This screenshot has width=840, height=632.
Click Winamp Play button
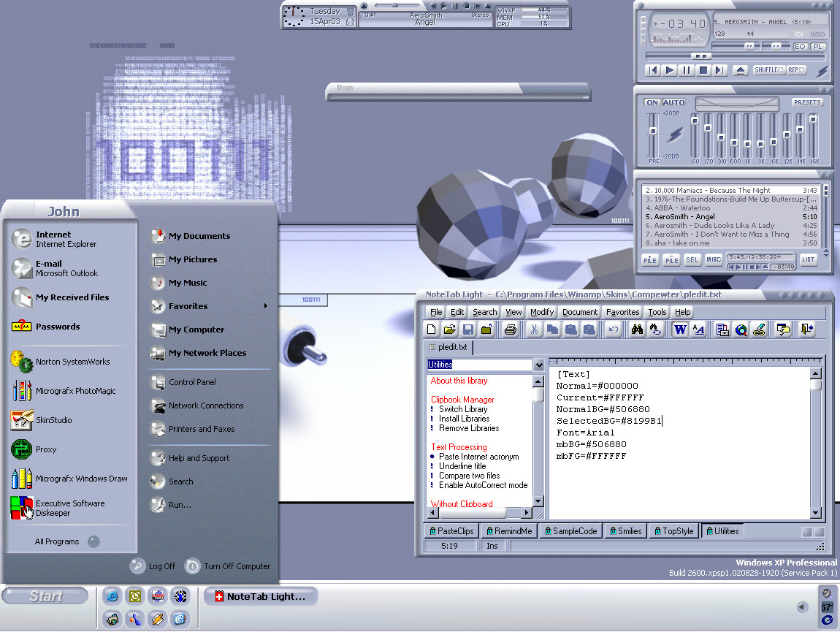click(670, 70)
